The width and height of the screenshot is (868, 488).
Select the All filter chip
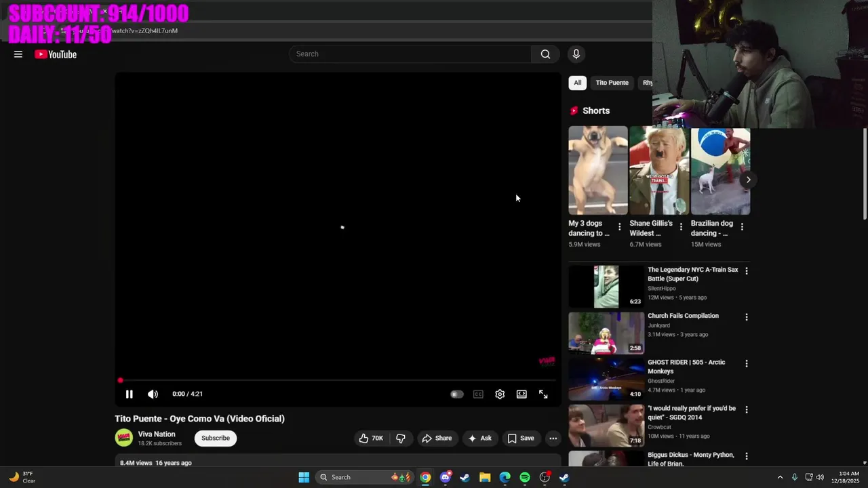click(578, 83)
